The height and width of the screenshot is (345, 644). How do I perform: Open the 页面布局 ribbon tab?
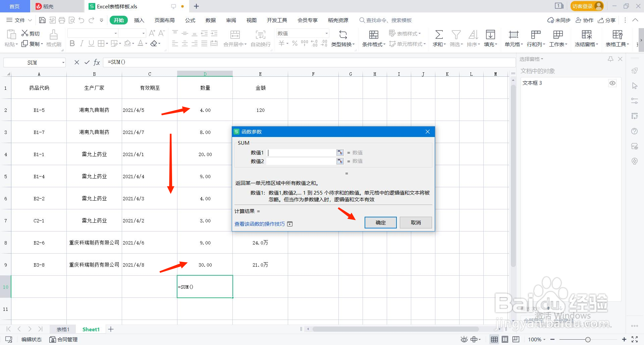[x=164, y=20]
